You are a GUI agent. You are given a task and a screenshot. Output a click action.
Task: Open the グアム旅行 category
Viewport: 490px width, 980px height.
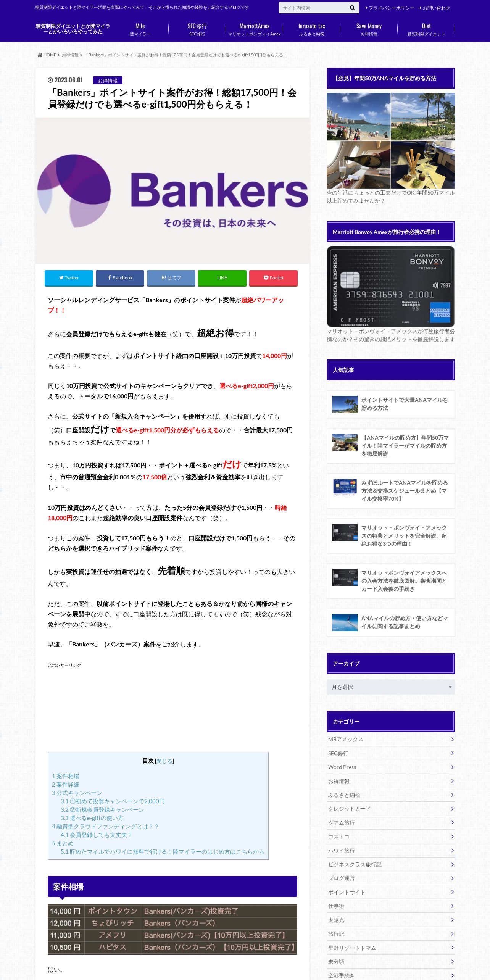click(x=391, y=823)
